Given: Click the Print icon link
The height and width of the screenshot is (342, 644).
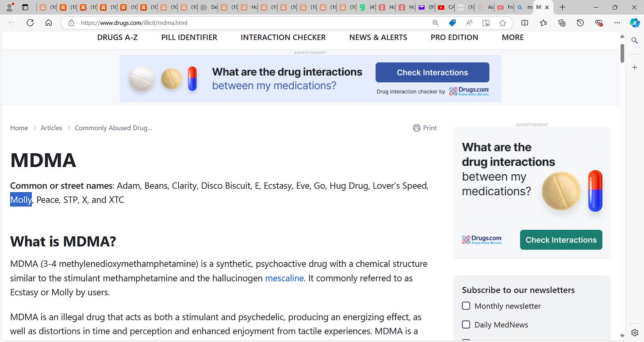Looking at the screenshot, I should [x=425, y=128].
